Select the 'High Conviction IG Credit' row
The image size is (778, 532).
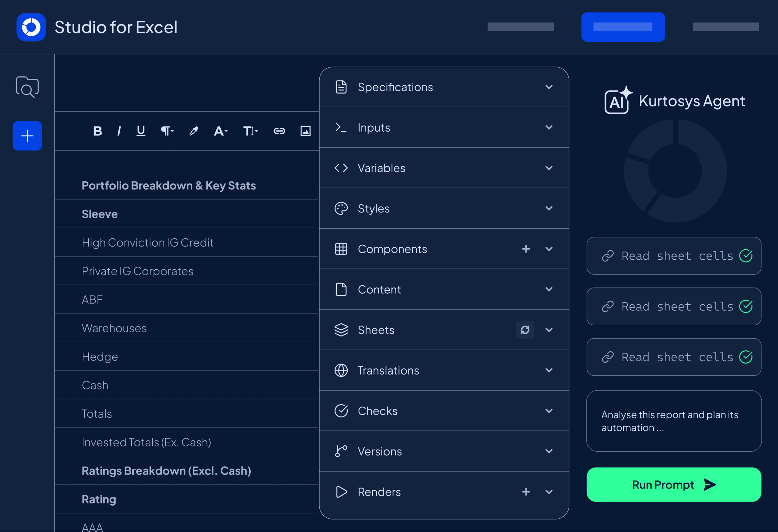click(187, 243)
